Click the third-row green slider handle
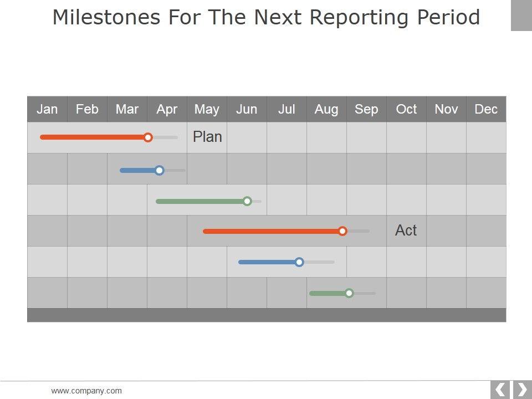The width and height of the screenshot is (532, 399). coord(248,201)
